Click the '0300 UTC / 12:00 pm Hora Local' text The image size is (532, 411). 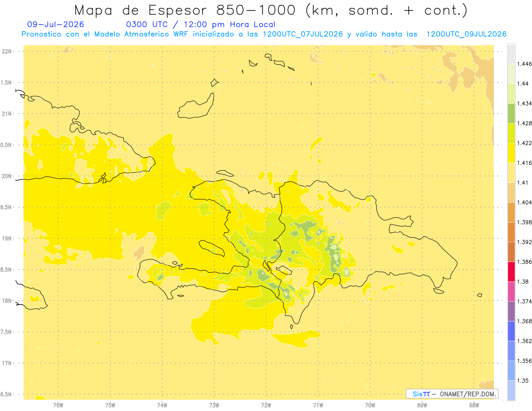point(201,24)
